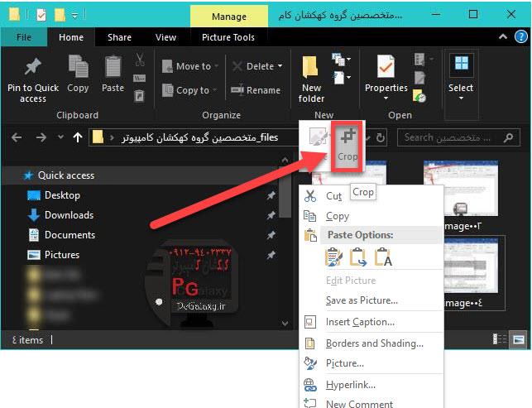Open the Delete dropdown arrow
Viewport: 532px width, 408px height.
tap(280, 66)
